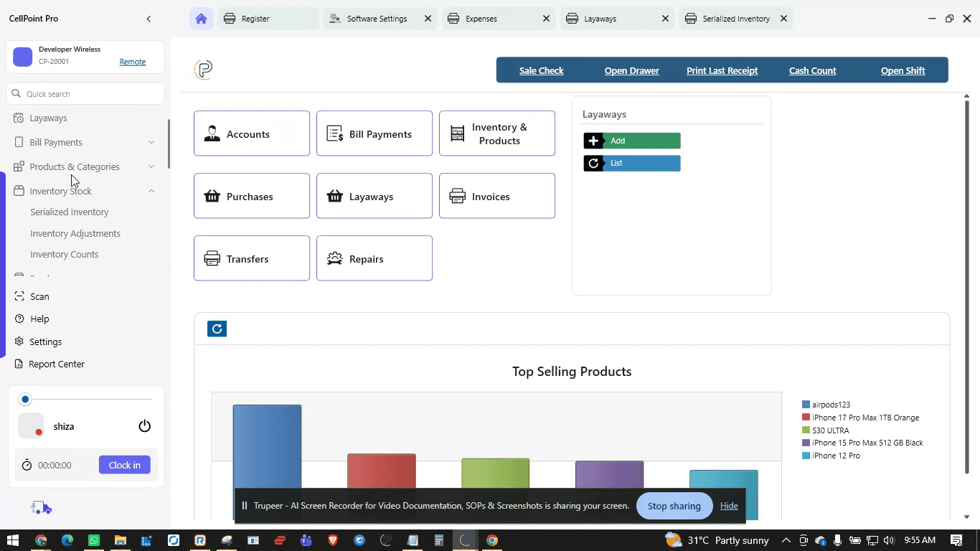980x551 pixels.
Task: Expand the Products & Categories section chevron
Action: (151, 166)
